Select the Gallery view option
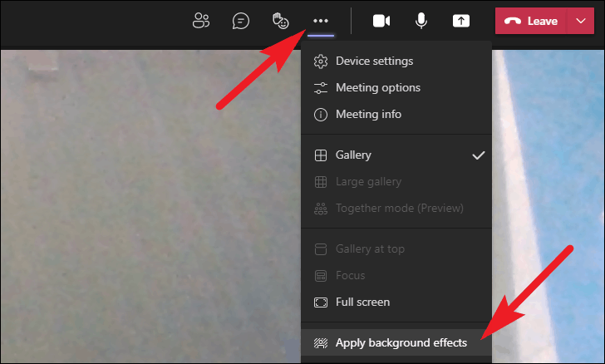 396,155
